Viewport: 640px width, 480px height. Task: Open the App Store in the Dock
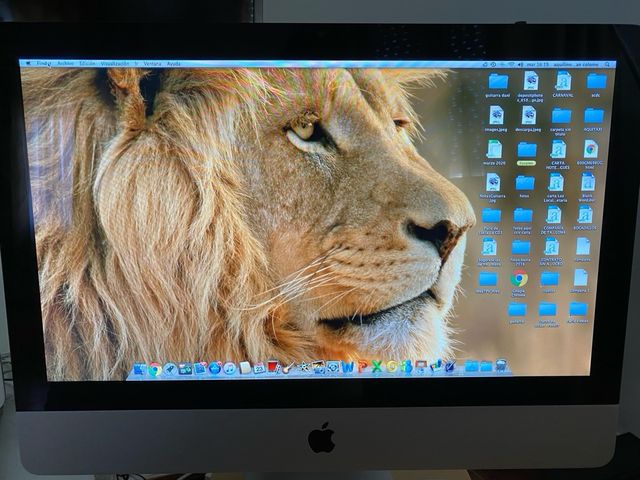pyautogui.click(x=215, y=368)
